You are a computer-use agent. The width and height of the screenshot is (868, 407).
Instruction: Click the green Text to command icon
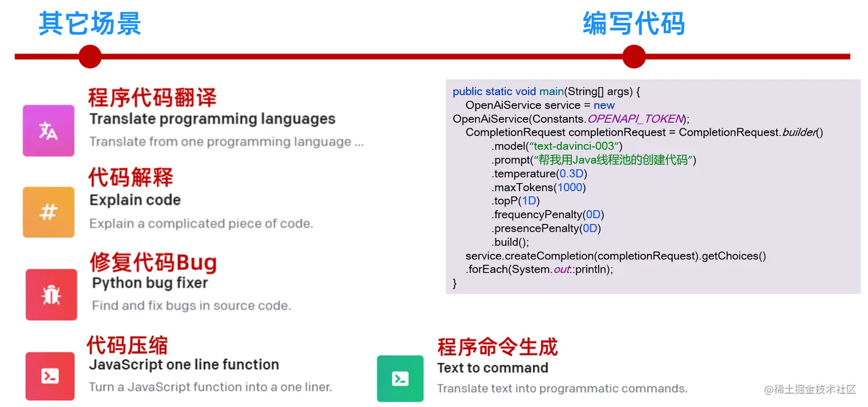point(400,378)
